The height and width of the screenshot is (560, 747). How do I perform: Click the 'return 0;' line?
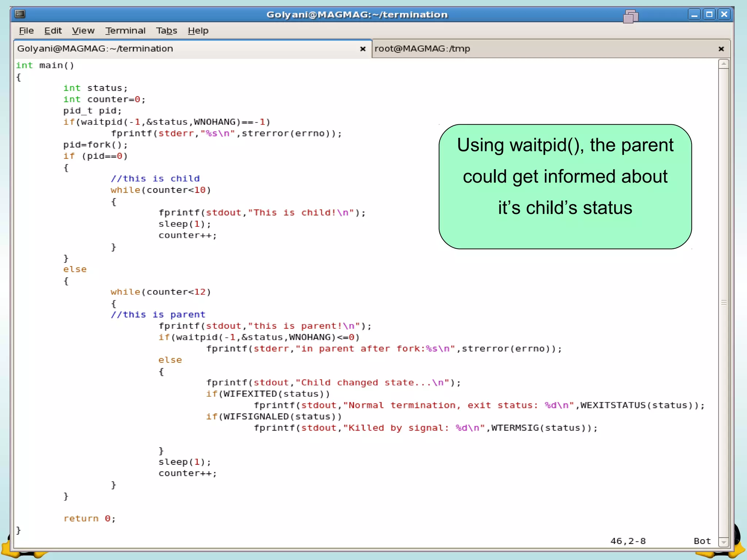(x=90, y=519)
